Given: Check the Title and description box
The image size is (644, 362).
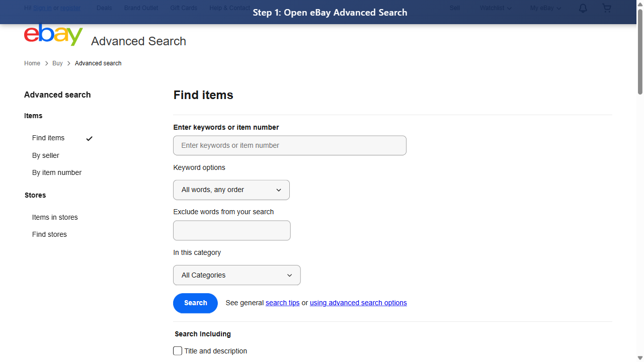Looking at the screenshot, I should coord(178,350).
